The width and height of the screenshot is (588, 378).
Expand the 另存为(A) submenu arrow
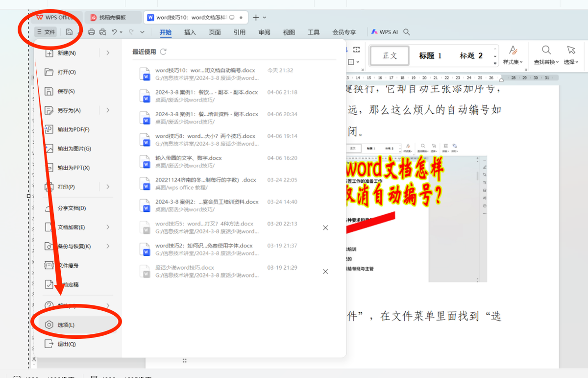pyautogui.click(x=108, y=110)
